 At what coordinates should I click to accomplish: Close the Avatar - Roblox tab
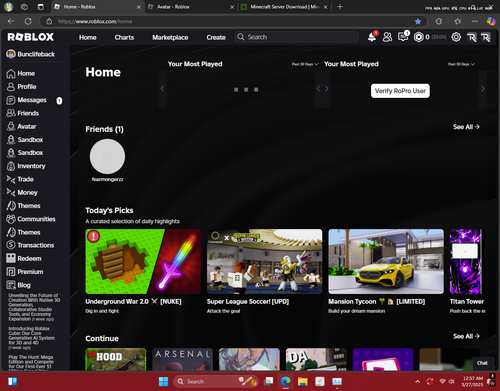(x=232, y=7)
